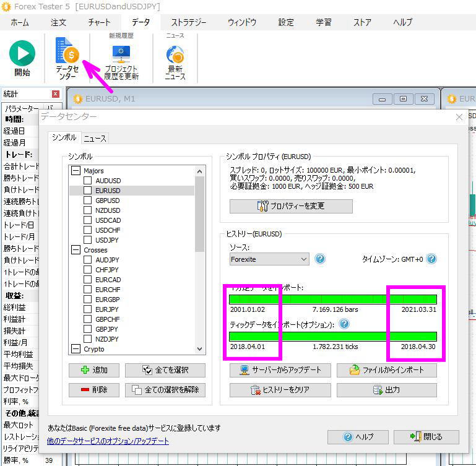
Task: Click the 1-minute data import progress bar
Action: click(333, 300)
